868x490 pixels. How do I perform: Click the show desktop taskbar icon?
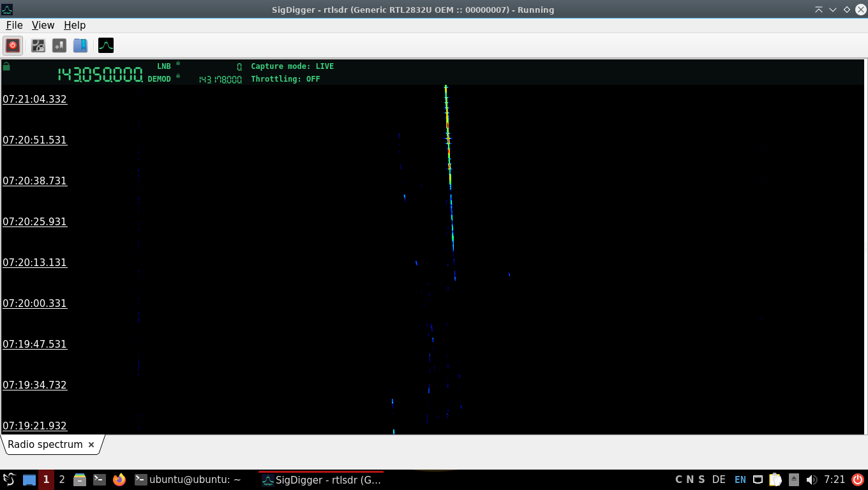pyautogui.click(x=29, y=480)
